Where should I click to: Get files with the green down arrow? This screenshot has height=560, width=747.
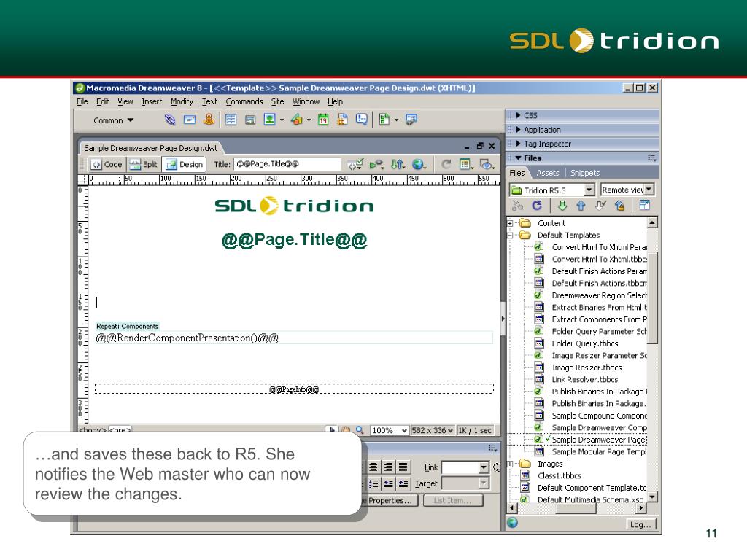pyautogui.click(x=562, y=205)
